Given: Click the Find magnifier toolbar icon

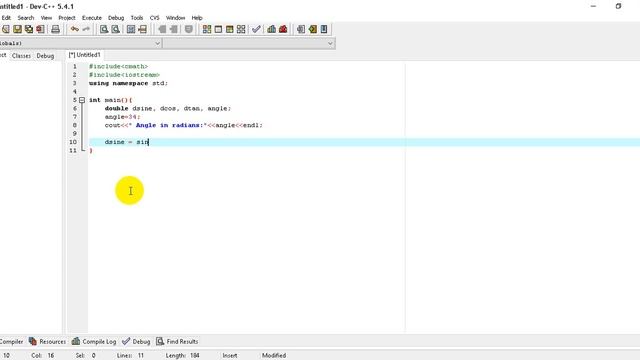Looking at the screenshot, I should pyautogui.click(x=104, y=29).
